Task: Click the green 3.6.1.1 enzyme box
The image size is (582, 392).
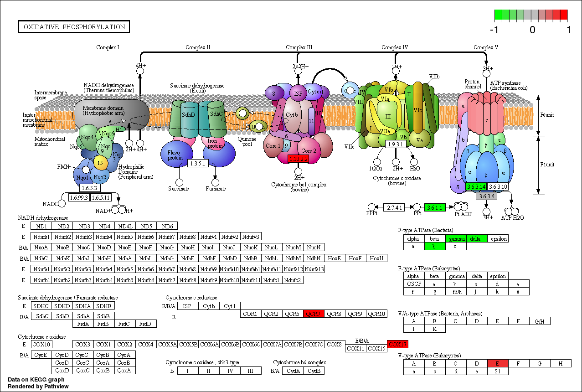Action: coord(434,207)
